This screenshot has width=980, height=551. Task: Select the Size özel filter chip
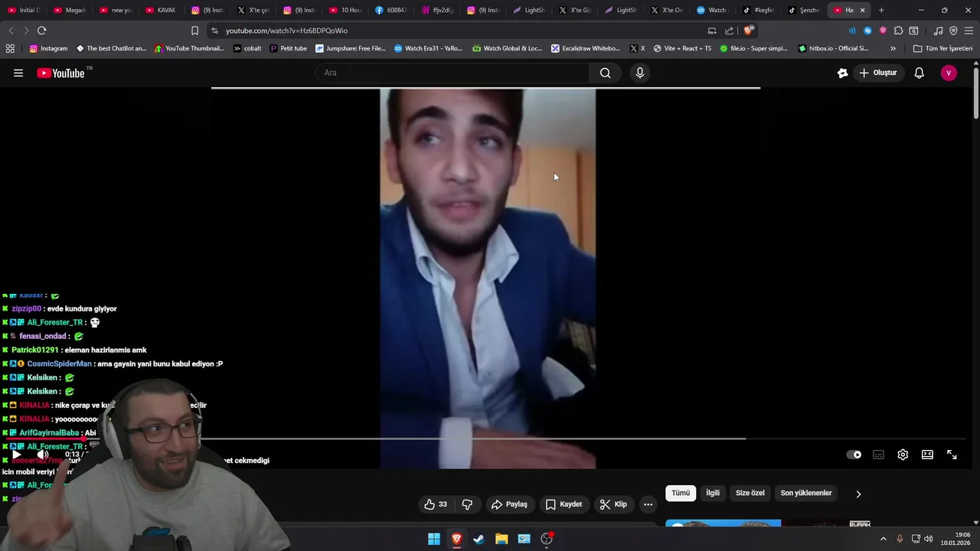[750, 493]
